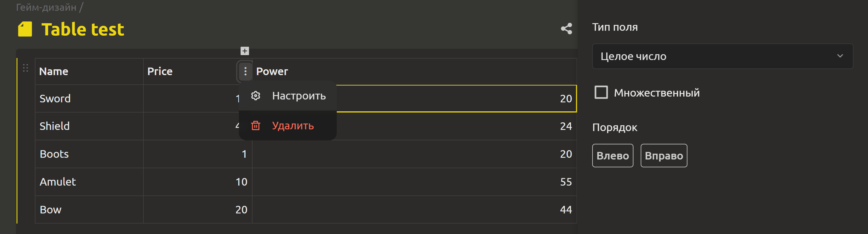The height and width of the screenshot is (234, 868).
Task: Click the Влево order button
Action: (613, 155)
